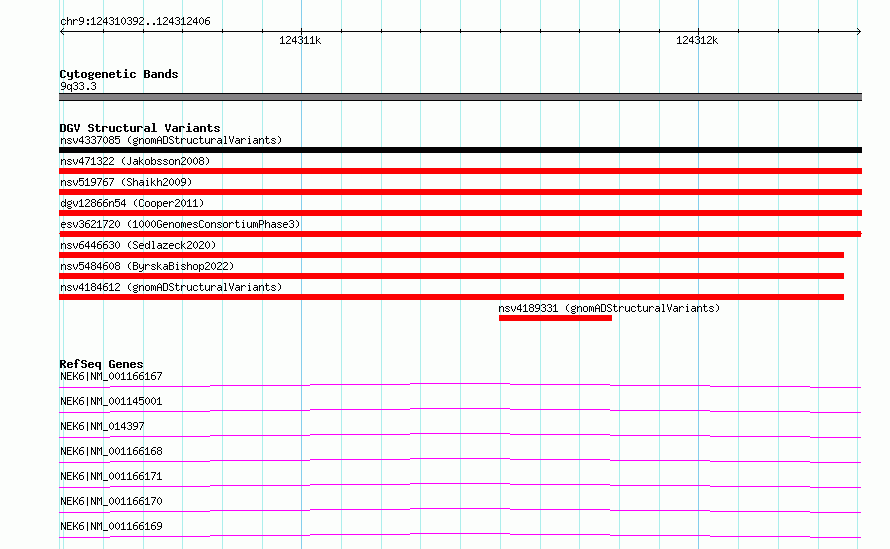This screenshot has height=549, width=890.
Task: Open the esv3621720 1000Genomes variant label
Action: [180, 224]
